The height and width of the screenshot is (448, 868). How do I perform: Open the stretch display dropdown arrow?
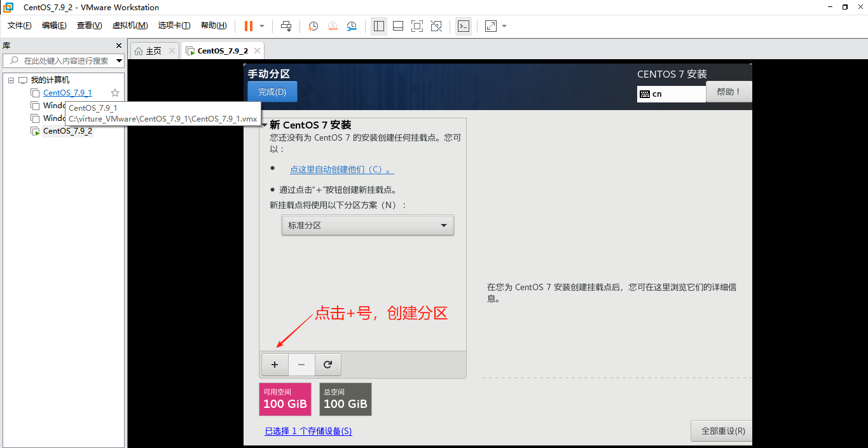[504, 26]
